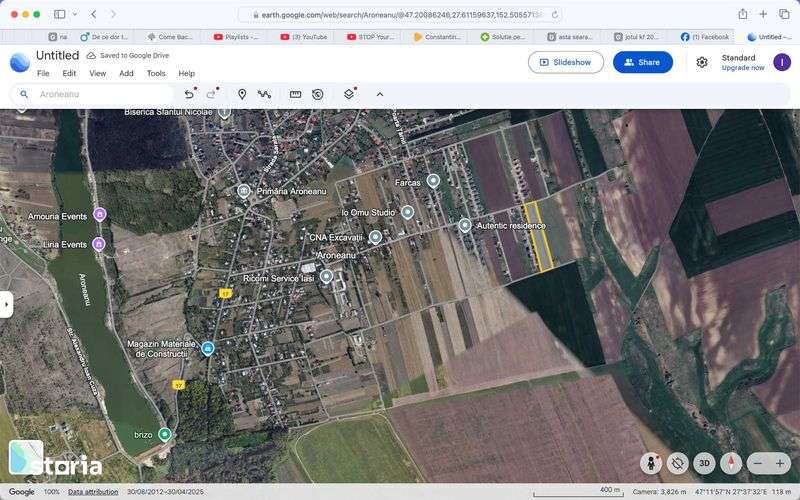Open the Help menu
Screen dimensions: 800x500
coord(187,73)
